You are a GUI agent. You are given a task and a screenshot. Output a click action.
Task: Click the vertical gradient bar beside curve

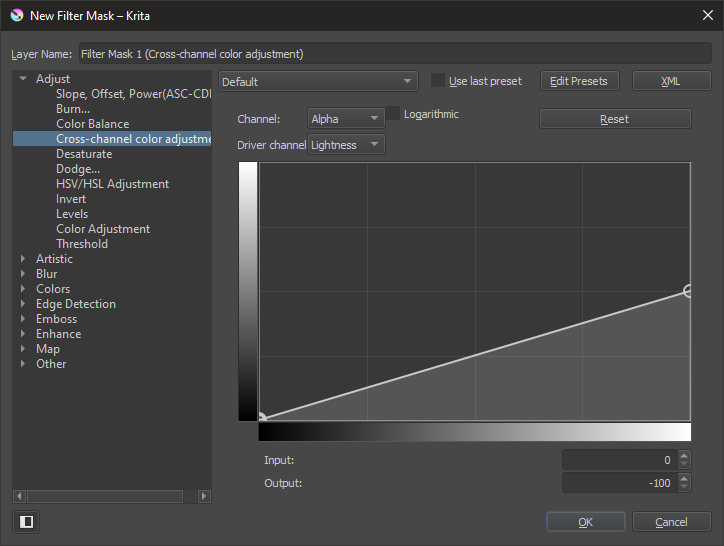pos(247,291)
